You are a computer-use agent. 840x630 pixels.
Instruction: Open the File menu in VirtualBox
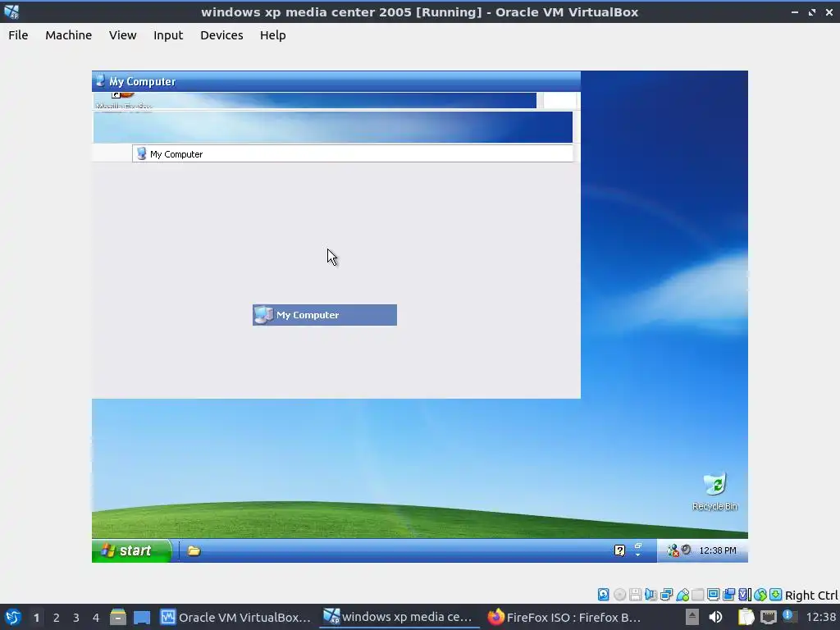click(x=18, y=35)
